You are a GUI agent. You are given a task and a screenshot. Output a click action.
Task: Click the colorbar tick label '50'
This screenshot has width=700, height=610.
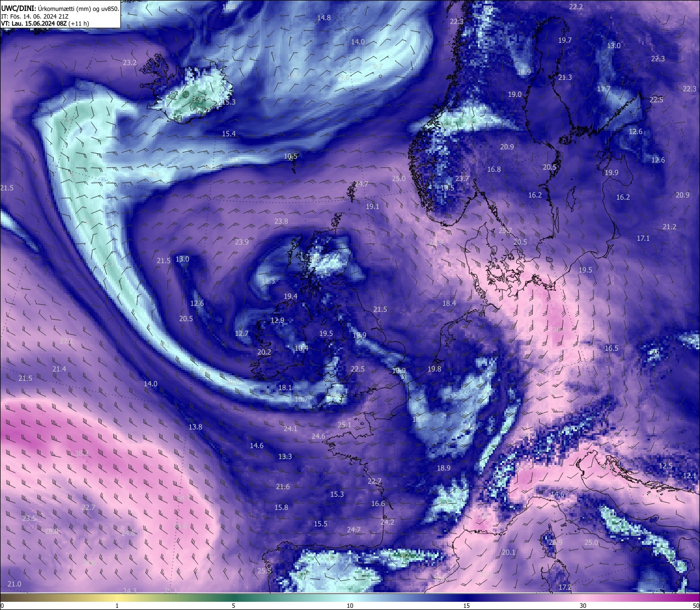pos(696,606)
